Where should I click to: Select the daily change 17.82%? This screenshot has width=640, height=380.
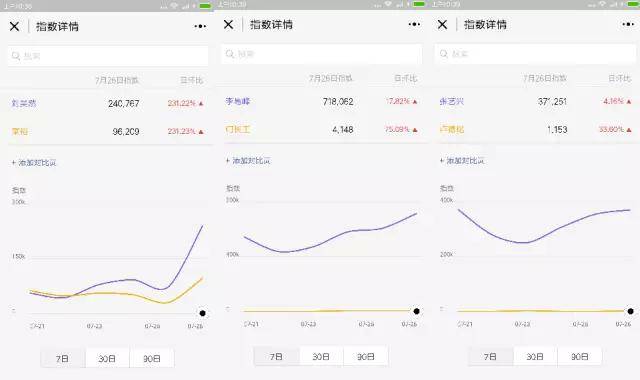point(398,101)
